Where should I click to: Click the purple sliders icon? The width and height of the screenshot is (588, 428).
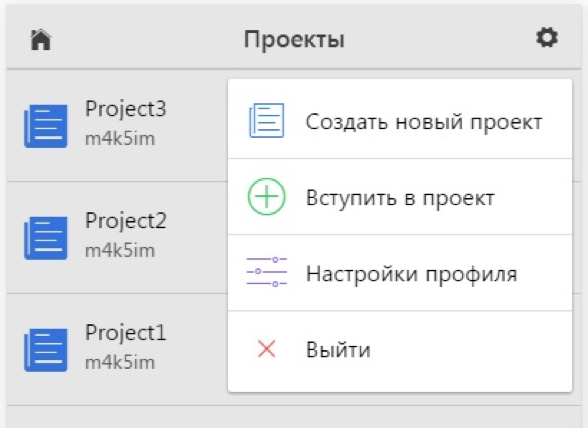(267, 272)
